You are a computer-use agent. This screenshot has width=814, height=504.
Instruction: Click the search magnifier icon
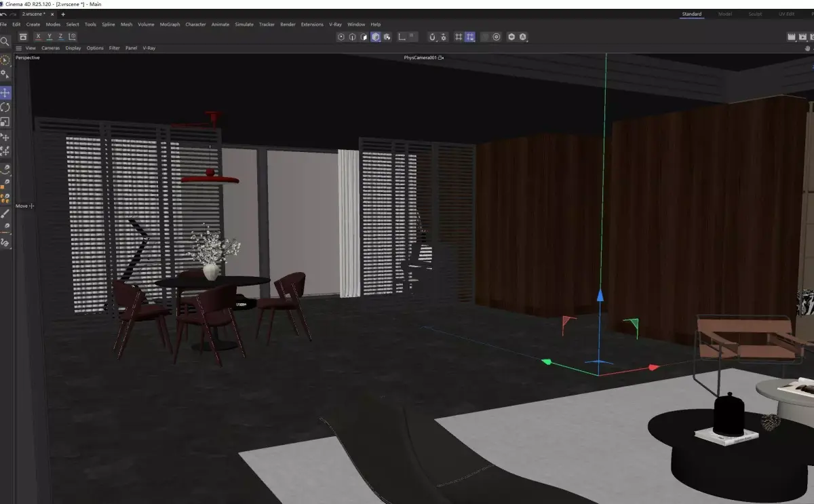click(x=5, y=41)
